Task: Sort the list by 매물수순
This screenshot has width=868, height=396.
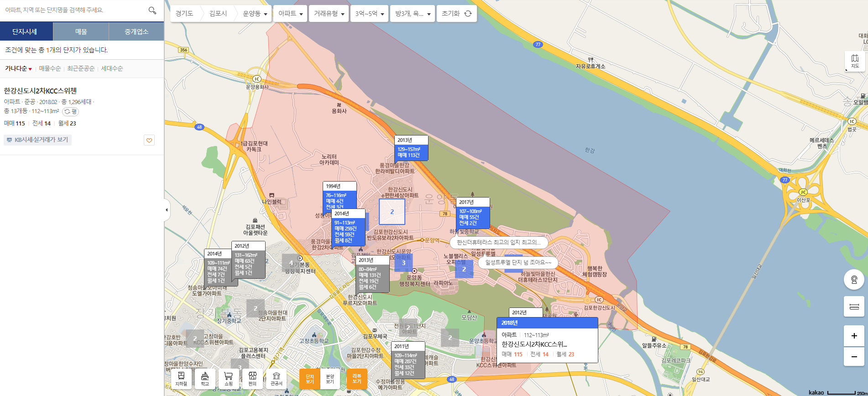Action: 50,68
